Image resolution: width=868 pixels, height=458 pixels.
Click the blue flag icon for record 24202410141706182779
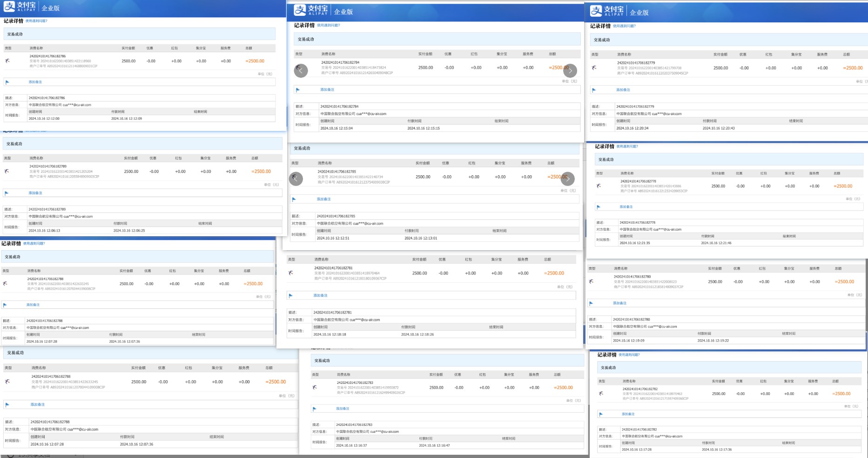coord(594,90)
